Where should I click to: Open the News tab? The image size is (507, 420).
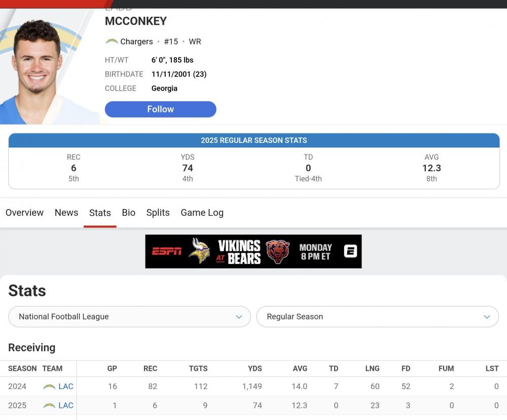click(x=66, y=213)
